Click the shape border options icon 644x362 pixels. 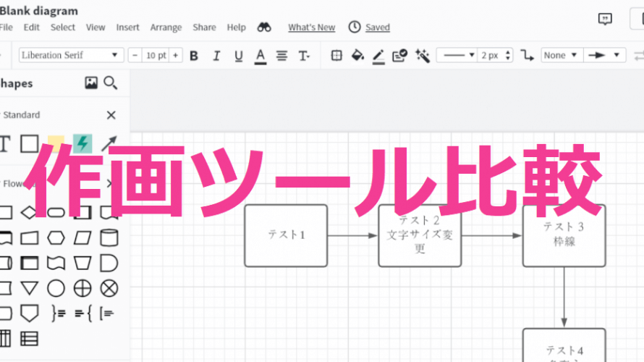coord(336,55)
